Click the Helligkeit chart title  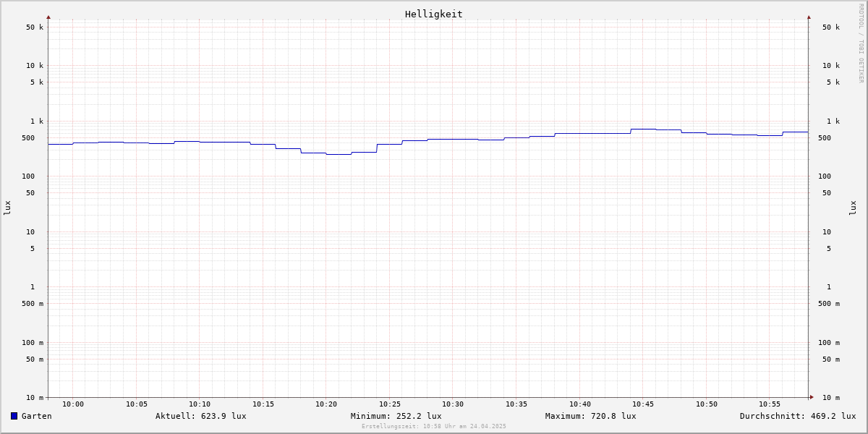tap(434, 14)
